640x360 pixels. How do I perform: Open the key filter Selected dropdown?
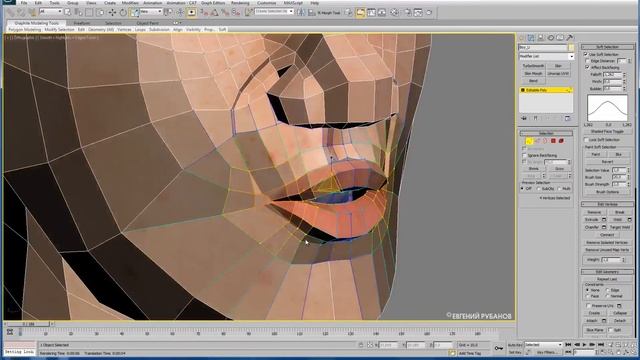pyautogui.click(x=543, y=345)
